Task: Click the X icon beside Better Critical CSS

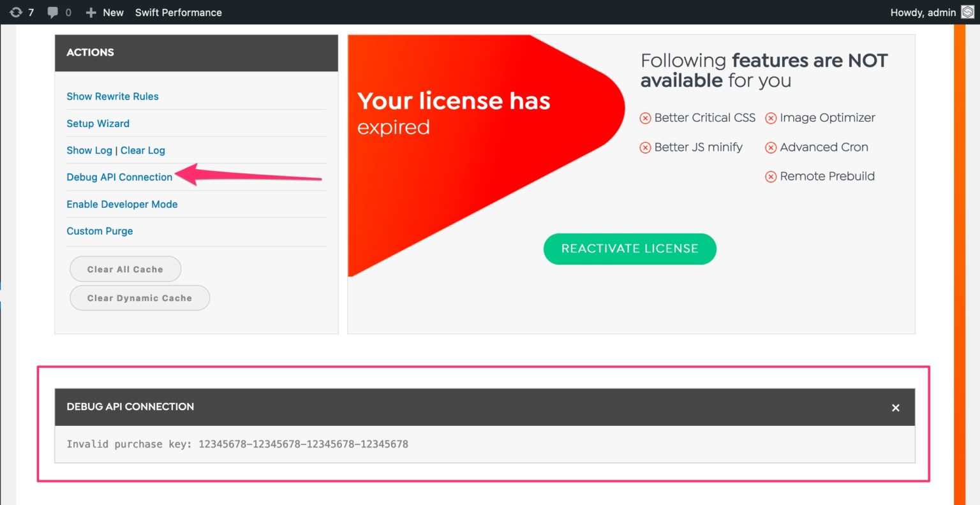Action: point(646,118)
